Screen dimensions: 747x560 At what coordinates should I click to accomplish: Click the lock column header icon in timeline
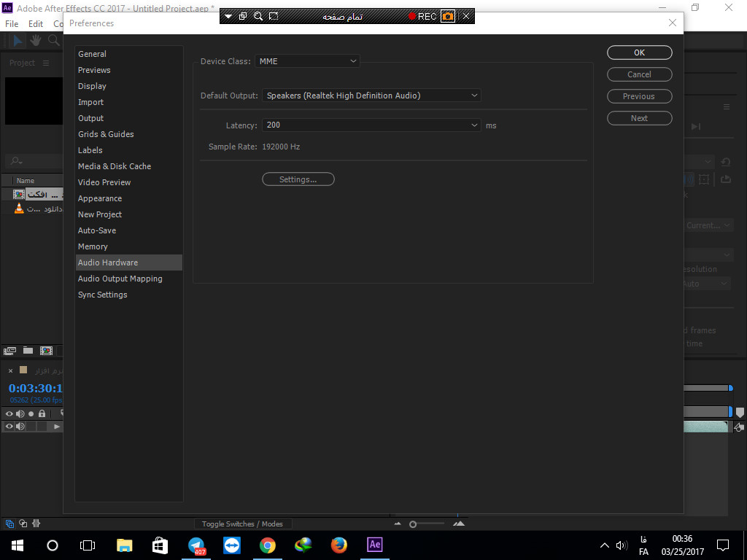[42, 413]
